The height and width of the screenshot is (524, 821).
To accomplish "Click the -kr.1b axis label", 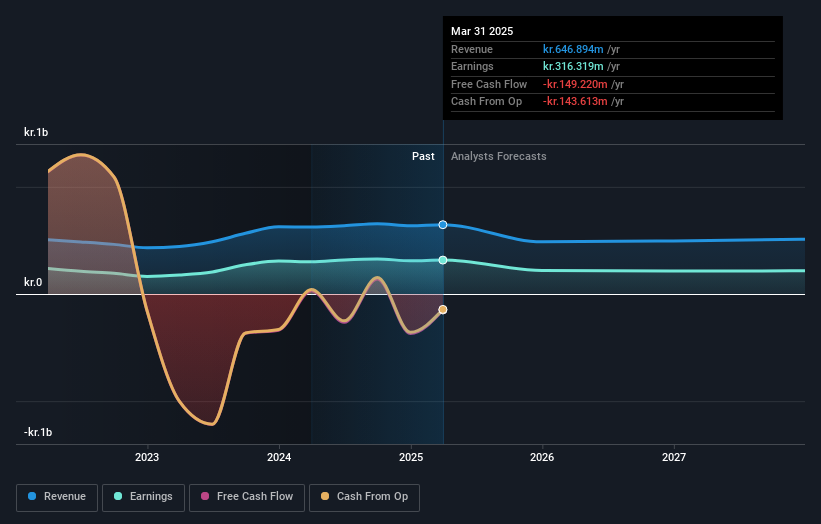I will pyautogui.click(x=38, y=432).
